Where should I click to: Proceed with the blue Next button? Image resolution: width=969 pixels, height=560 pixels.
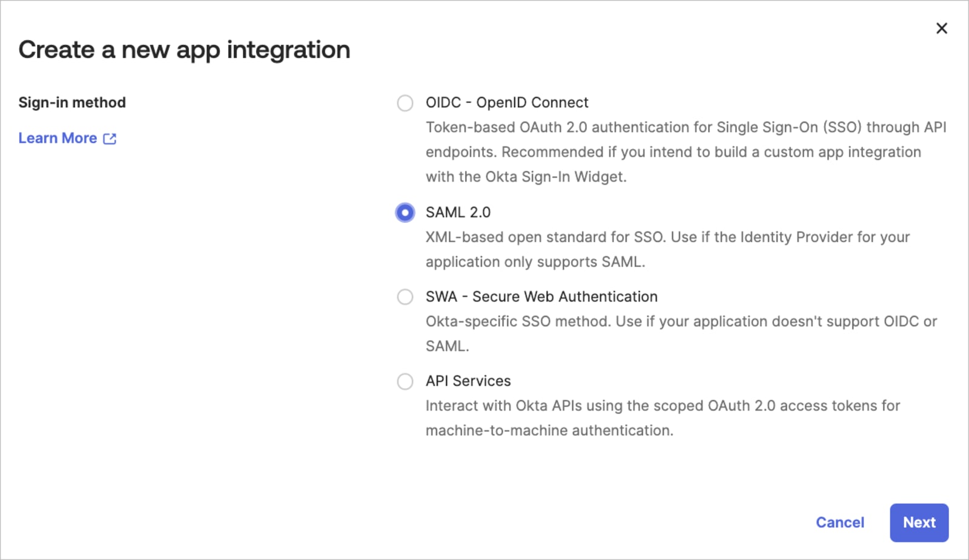click(x=919, y=522)
